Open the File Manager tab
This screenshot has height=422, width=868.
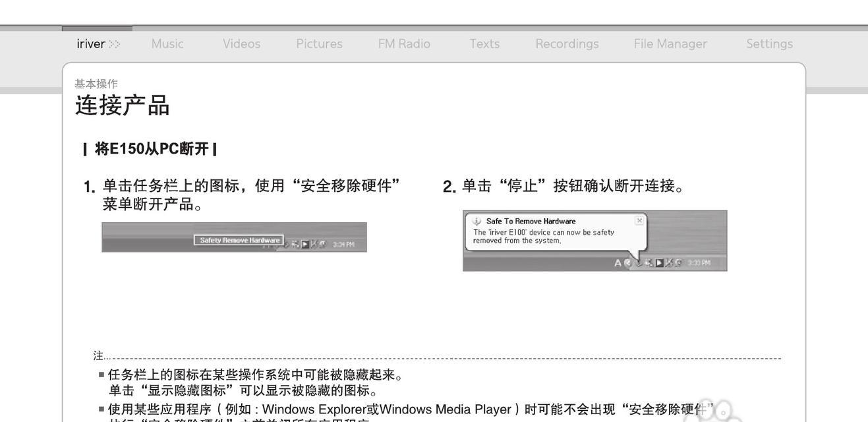click(x=670, y=44)
